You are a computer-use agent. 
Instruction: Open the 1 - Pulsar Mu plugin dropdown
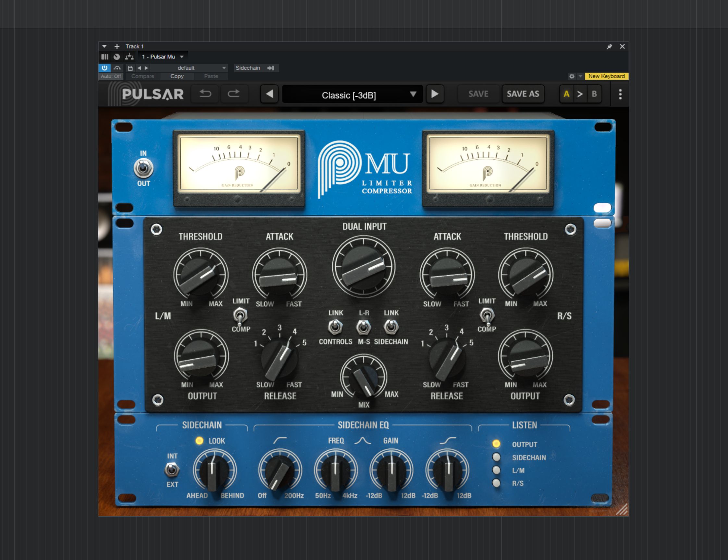coord(163,57)
